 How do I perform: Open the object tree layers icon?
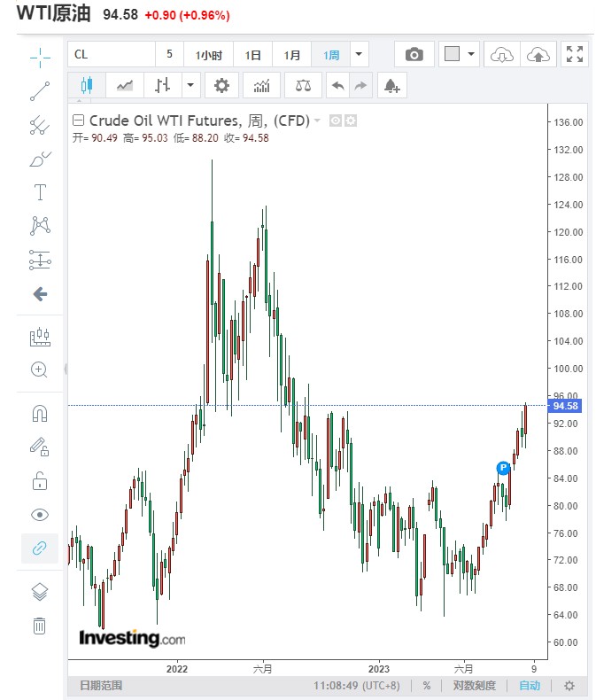(40, 593)
